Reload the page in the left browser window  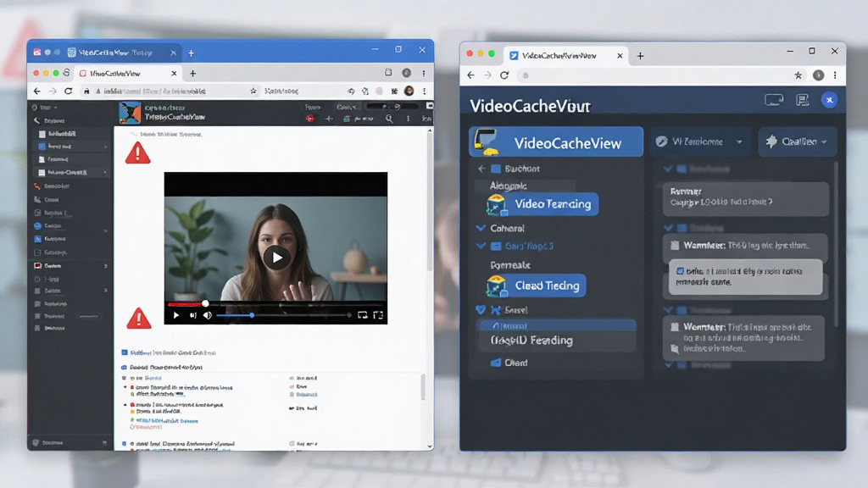[x=68, y=91]
